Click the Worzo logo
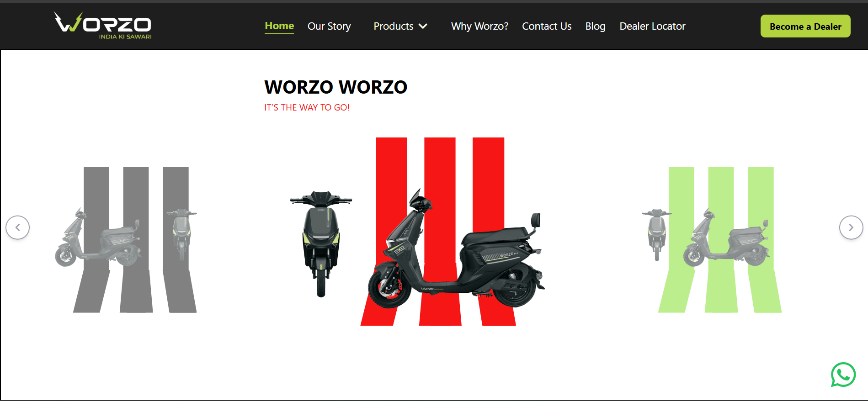The width and height of the screenshot is (868, 401). coord(103,26)
